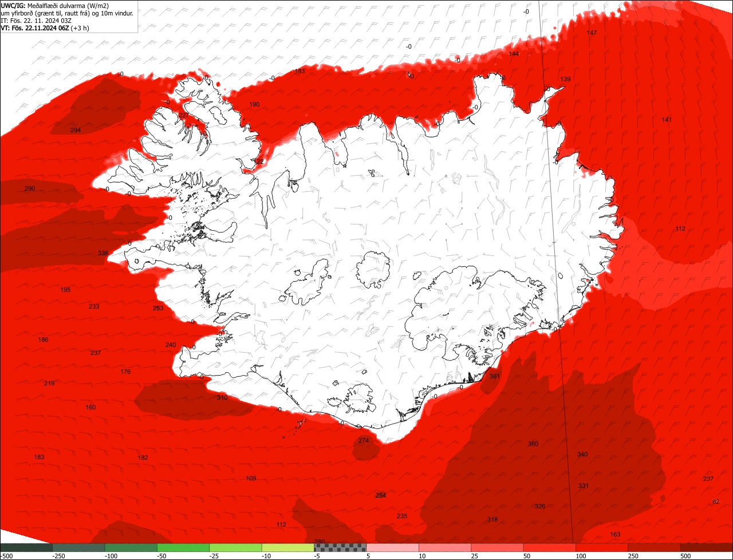Click the value 195 on the map

66,290
